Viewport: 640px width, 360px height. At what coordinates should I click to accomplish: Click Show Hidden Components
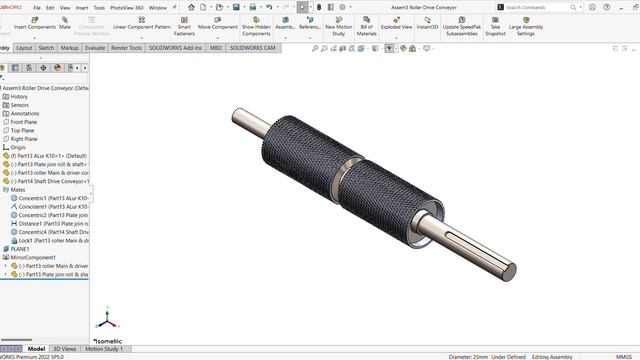256,27
